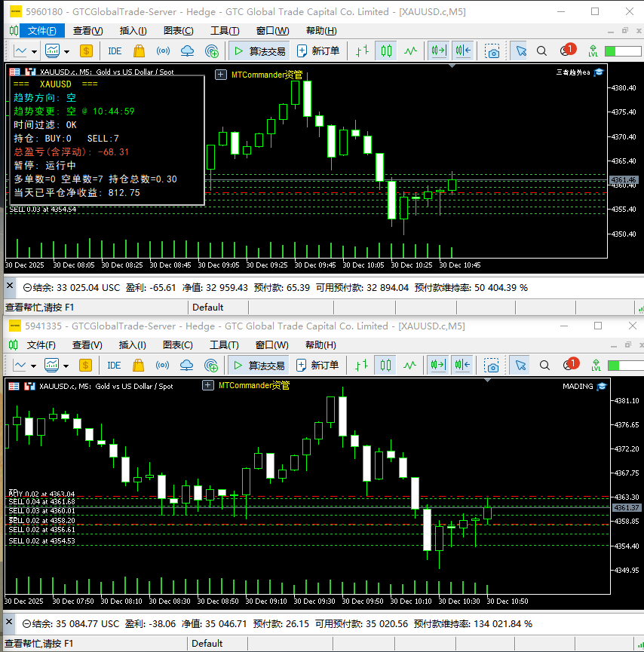This screenshot has height=652, width=644.
Task: Open VPS cloud icon in top window
Action: point(187,51)
